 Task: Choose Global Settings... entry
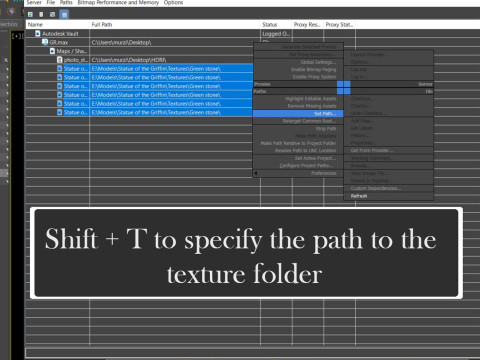click(318, 62)
